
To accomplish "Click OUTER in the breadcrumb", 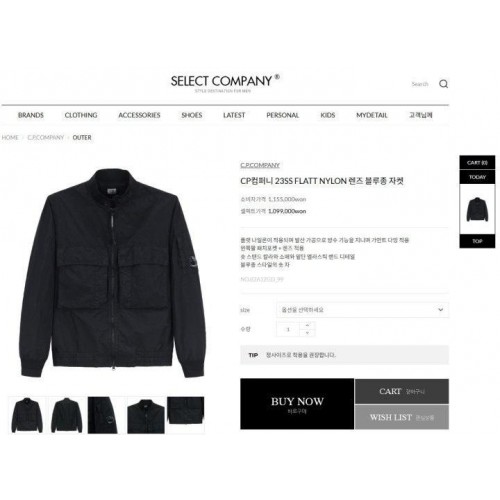I will [82, 137].
